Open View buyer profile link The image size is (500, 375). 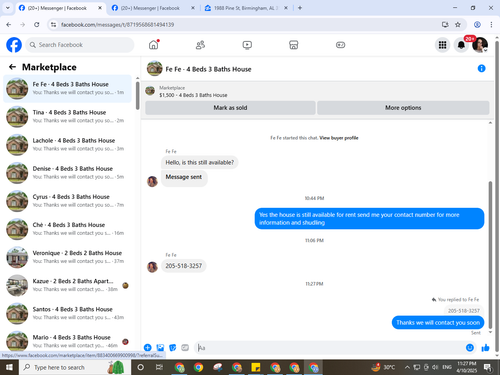(x=339, y=138)
